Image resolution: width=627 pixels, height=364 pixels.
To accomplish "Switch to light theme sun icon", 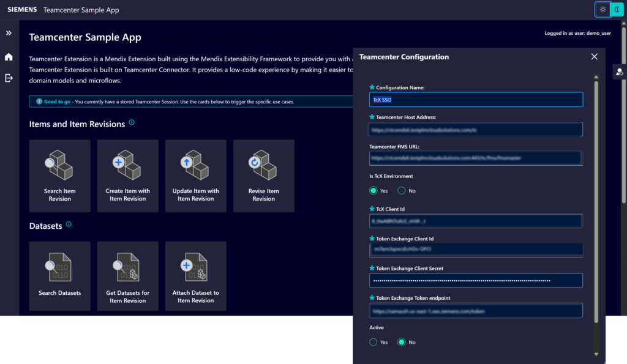I will 603,10.
